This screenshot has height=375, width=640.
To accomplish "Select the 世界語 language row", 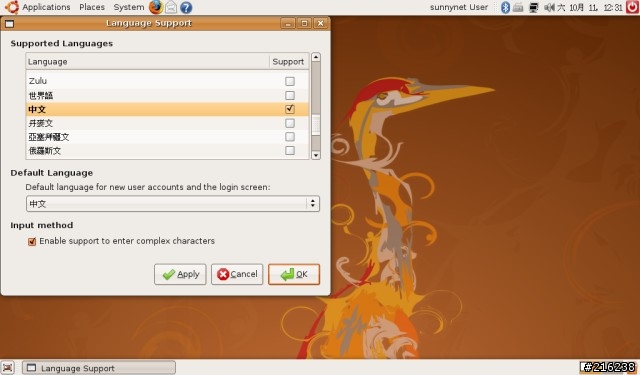I will 167,95.
